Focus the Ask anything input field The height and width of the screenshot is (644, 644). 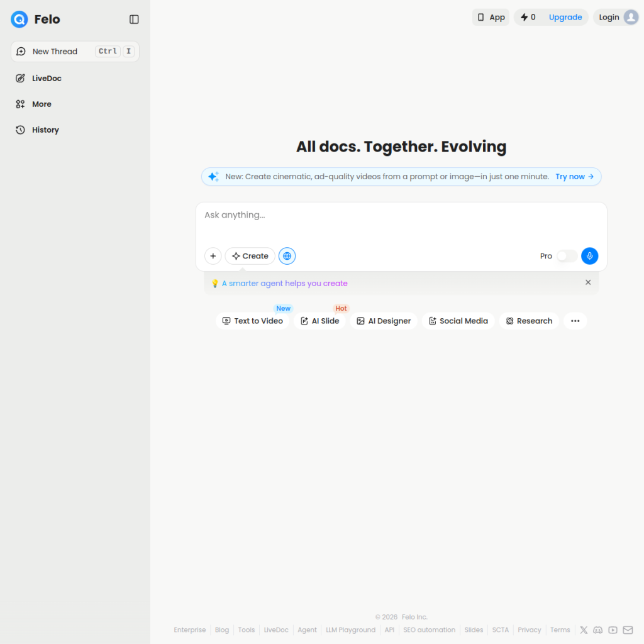point(401,215)
